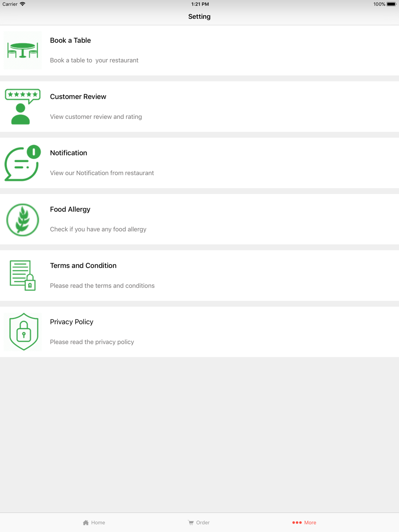Tap the five-star customer review icon
399x532 pixels.
tap(23, 106)
